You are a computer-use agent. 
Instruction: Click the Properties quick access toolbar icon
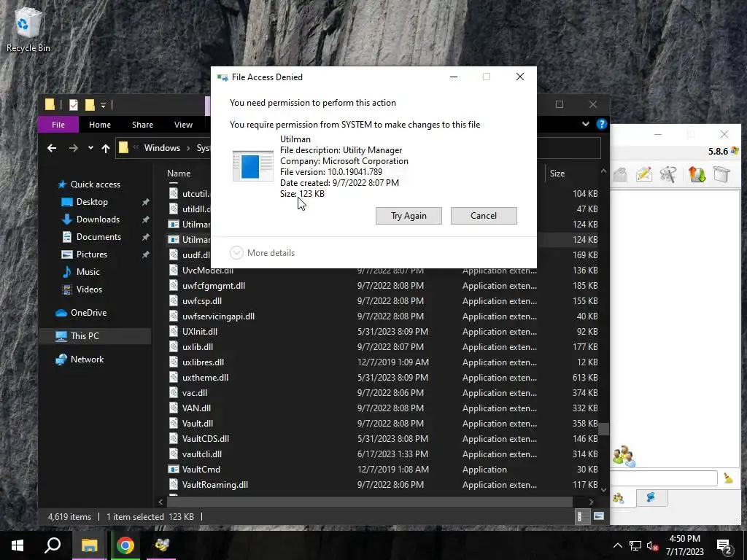74,105
